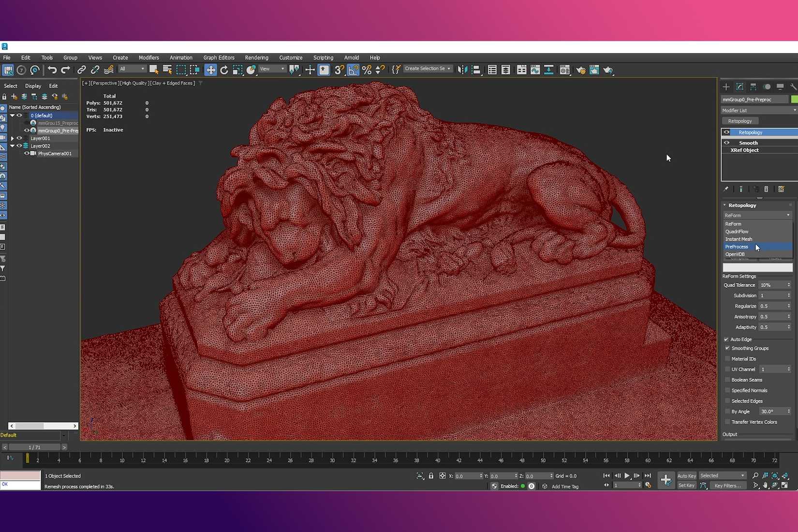Click the Undo arrow icon

tap(52, 70)
